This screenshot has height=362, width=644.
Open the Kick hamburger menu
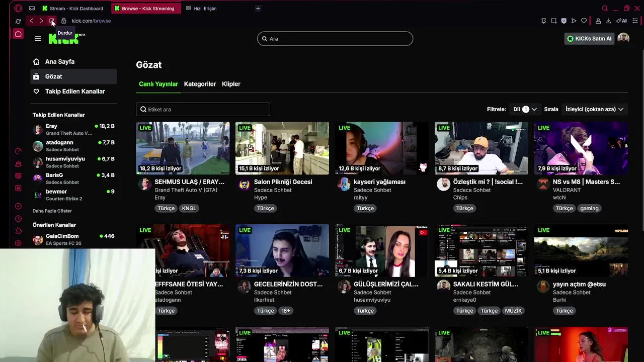click(x=38, y=39)
